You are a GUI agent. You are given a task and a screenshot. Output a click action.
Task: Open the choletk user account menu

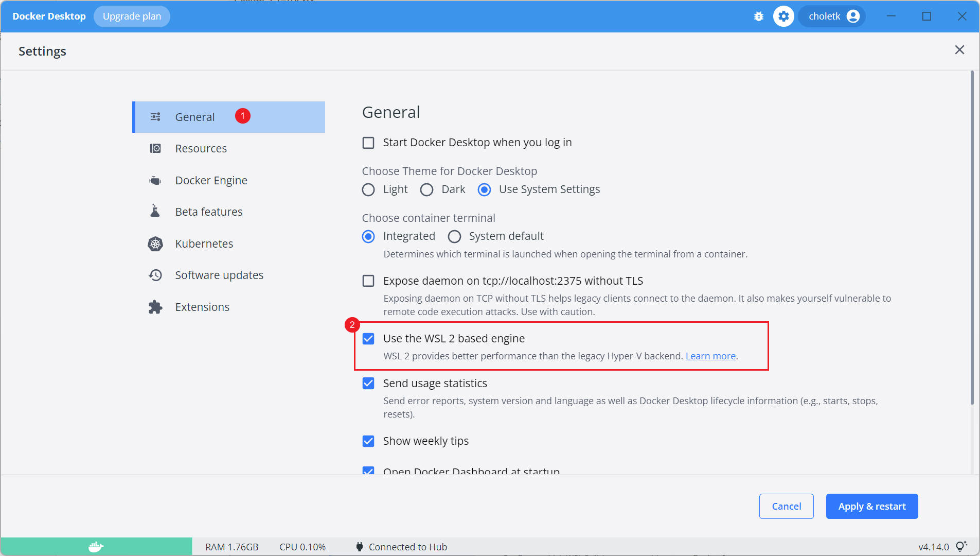(x=833, y=16)
